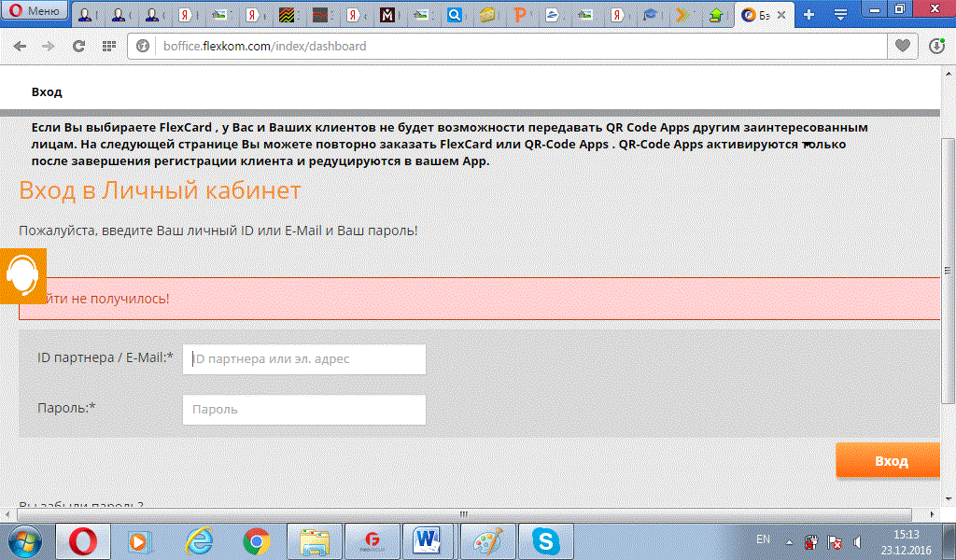Image resolution: width=956 pixels, height=560 pixels.
Task: Click the scroll-right arrow at page bottom
Action: 933,514
